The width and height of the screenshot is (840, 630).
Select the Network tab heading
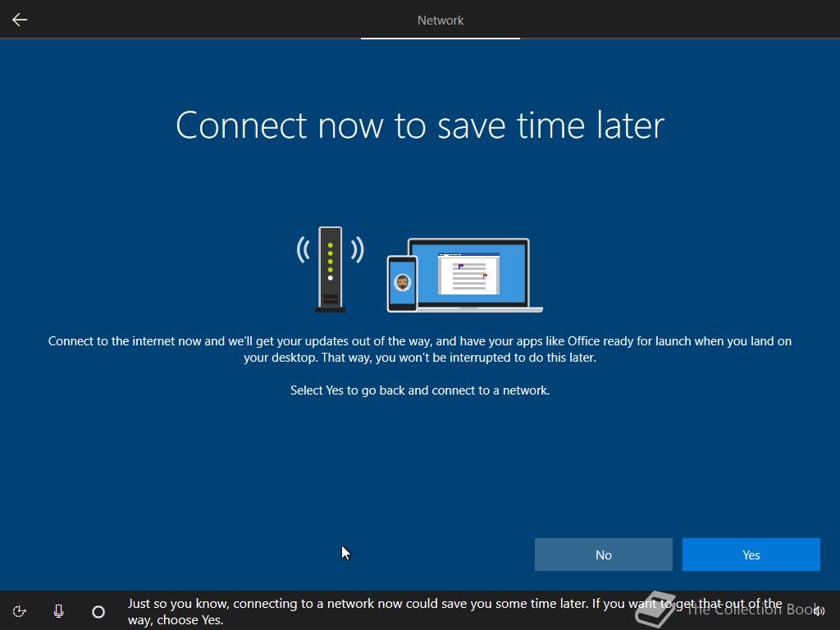(441, 21)
